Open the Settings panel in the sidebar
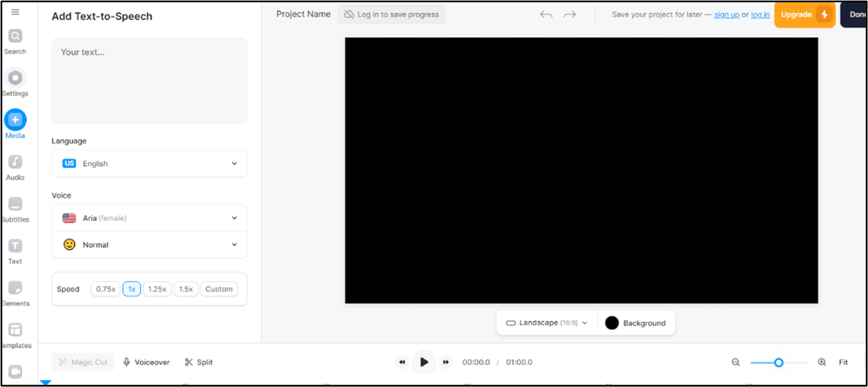868x387 pixels. point(15,82)
